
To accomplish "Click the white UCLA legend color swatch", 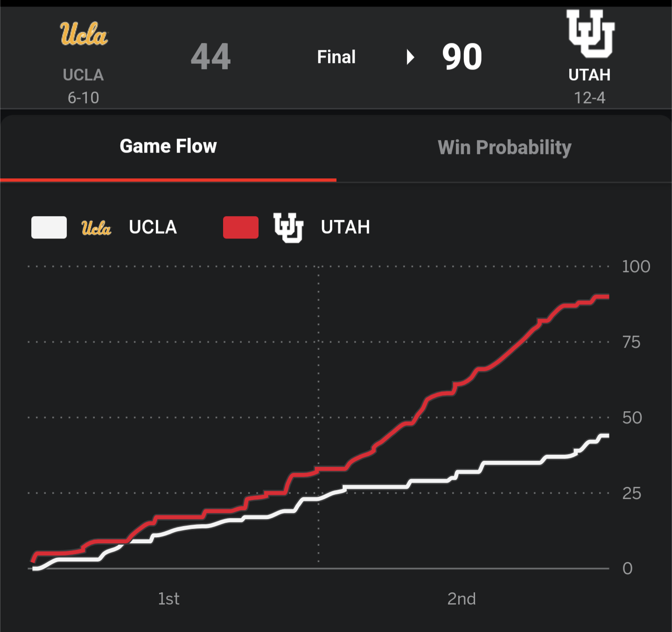I will click(49, 228).
